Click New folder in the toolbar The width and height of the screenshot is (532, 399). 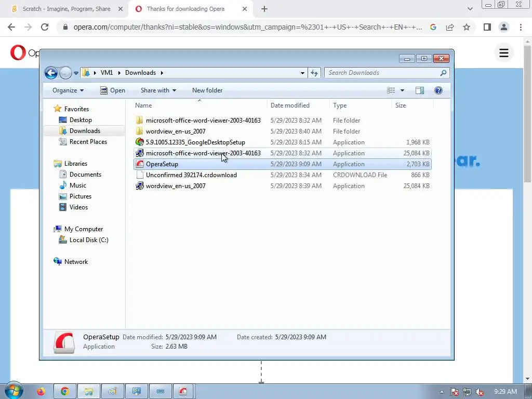point(207,90)
